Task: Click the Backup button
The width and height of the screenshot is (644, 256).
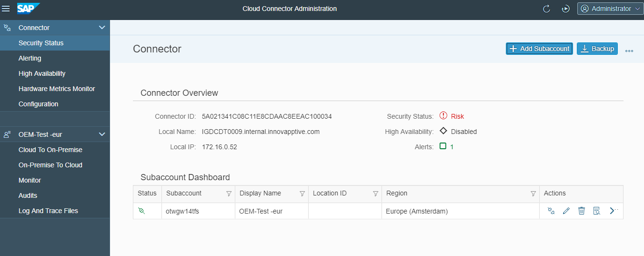Action: pos(597,49)
